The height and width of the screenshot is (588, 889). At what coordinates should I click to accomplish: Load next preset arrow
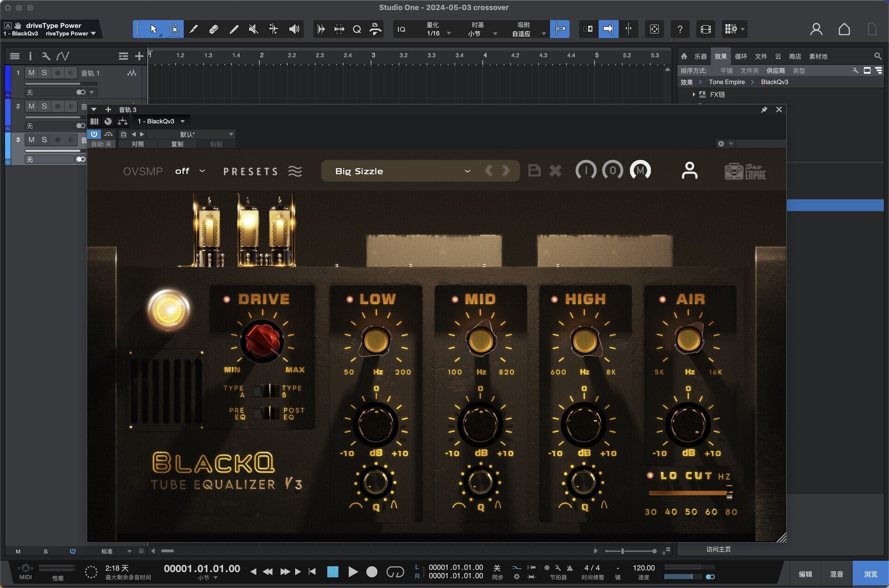(506, 171)
